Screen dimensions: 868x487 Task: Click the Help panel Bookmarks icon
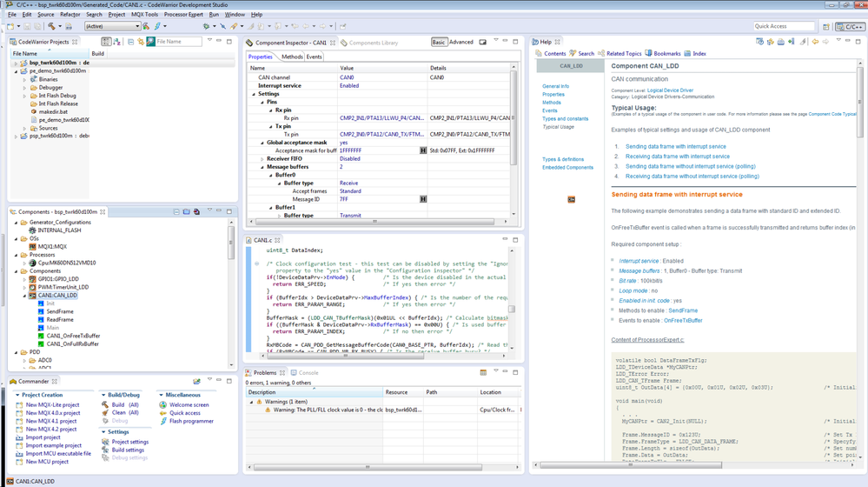[x=648, y=54]
